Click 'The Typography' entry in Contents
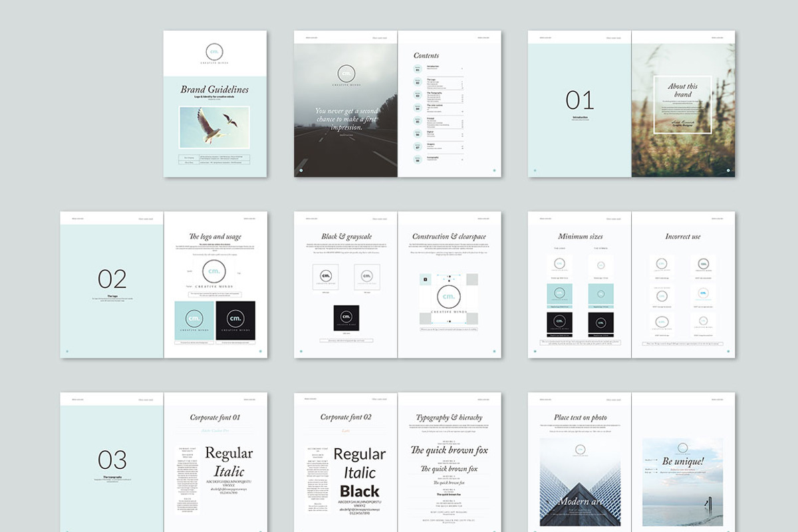 (x=434, y=92)
